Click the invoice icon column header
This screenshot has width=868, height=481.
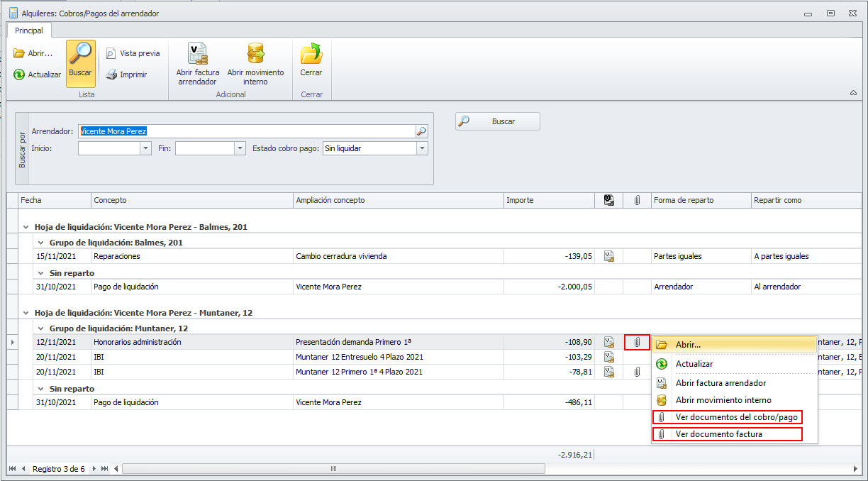click(x=608, y=200)
